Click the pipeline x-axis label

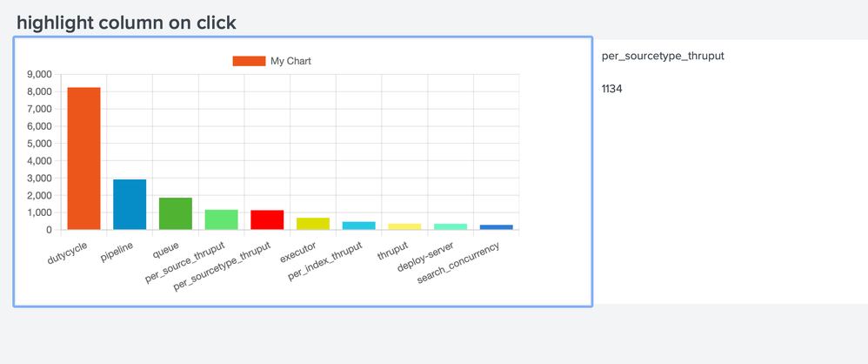coord(117,252)
